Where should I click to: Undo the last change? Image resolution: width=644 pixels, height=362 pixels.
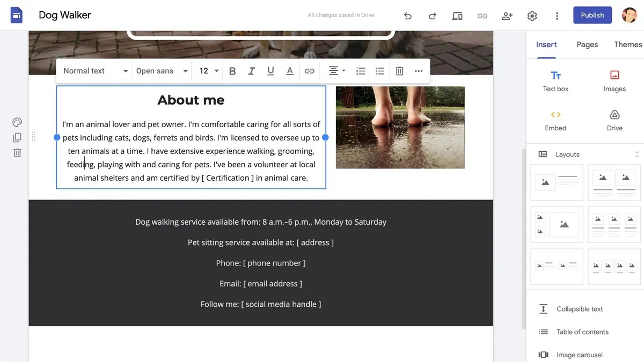[x=407, y=15]
